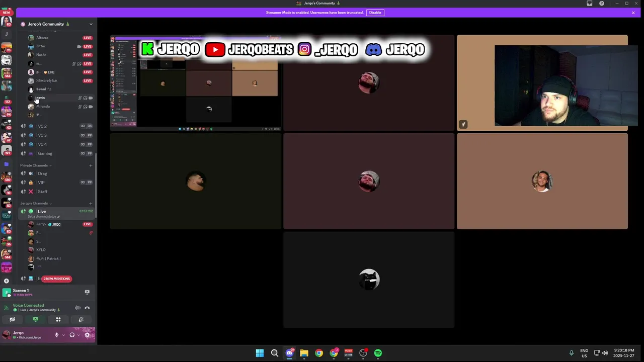Image resolution: width=644 pixels, height=362 pixels.
Task: Disconnect from voice channel
Action: coord(87,308)
